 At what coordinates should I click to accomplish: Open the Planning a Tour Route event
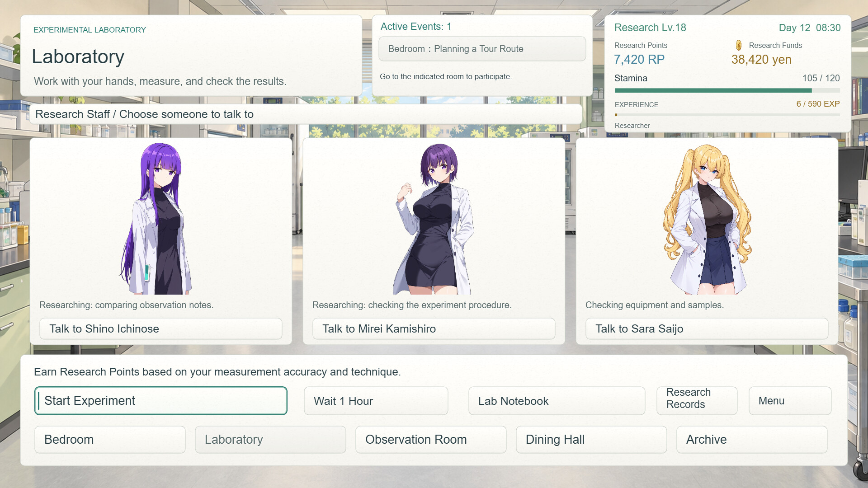(482, 49)
